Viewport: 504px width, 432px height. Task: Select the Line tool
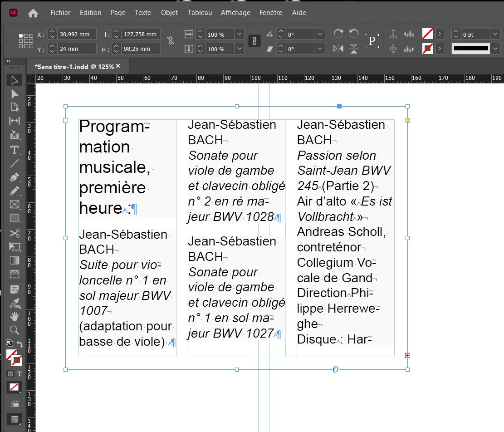[15, 164]
